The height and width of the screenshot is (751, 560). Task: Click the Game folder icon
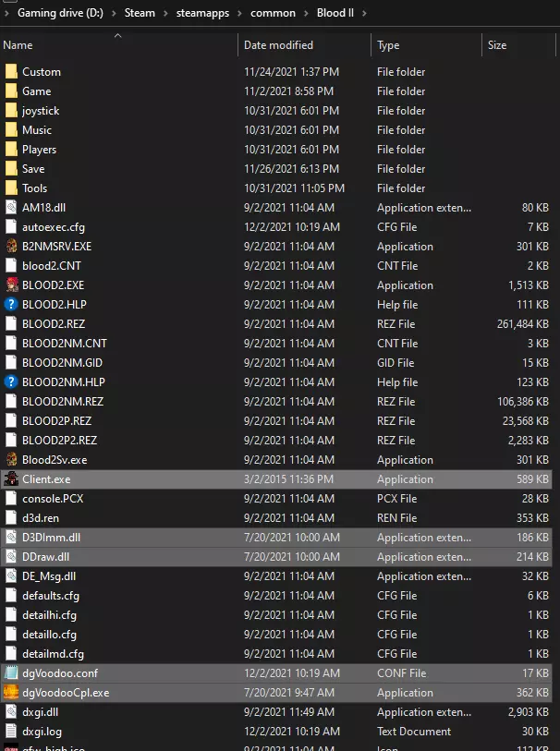pos(11,91)
